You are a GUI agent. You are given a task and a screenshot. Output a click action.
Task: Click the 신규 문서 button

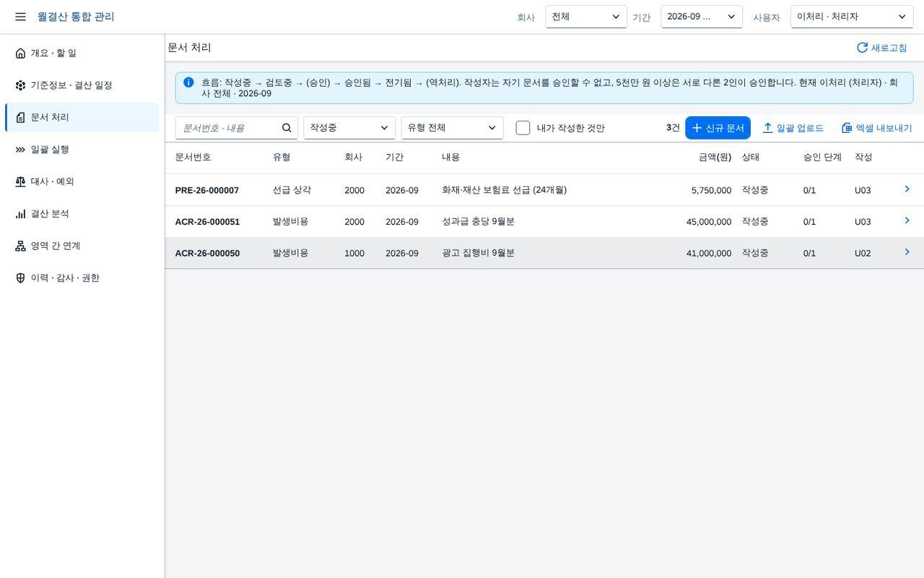click(718, 128)
